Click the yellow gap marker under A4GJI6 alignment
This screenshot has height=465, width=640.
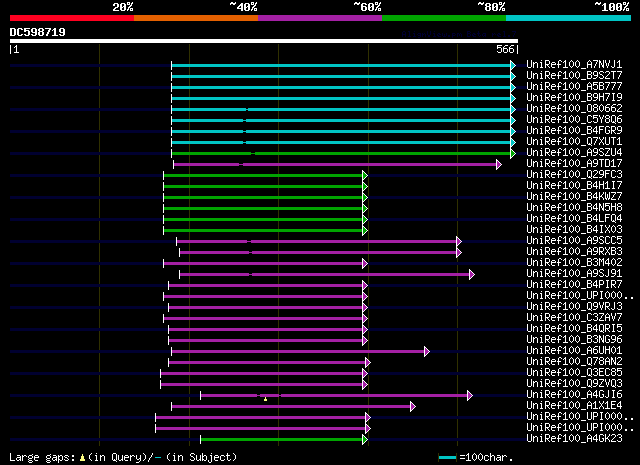(266, 399)
